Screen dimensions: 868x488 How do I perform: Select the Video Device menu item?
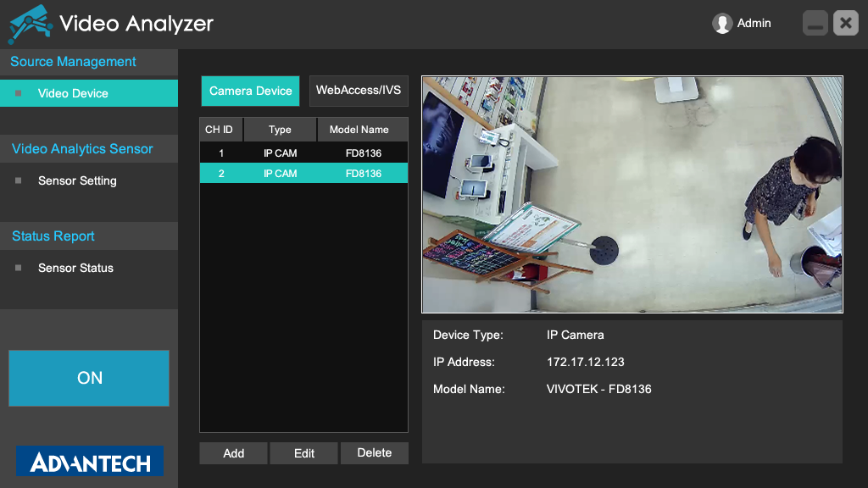73,93
